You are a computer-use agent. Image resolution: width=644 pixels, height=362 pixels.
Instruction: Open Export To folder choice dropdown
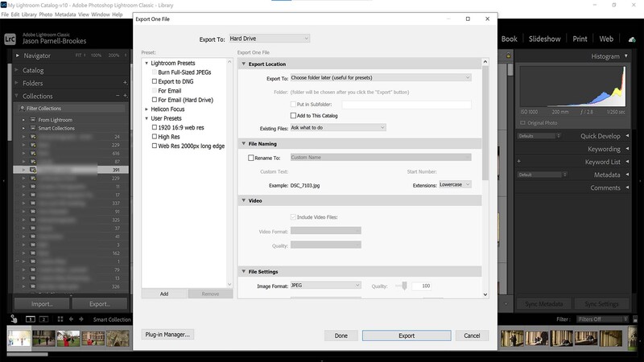[381, 77]
